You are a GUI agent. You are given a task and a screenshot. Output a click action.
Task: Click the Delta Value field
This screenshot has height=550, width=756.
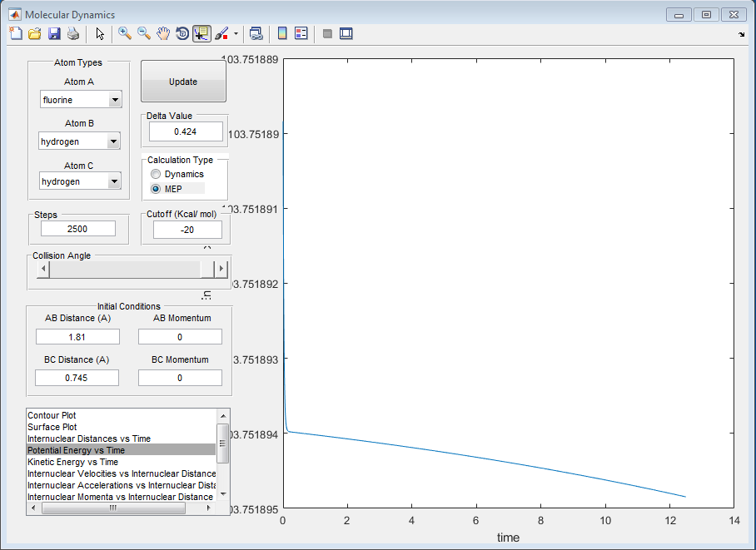point(187,131)
